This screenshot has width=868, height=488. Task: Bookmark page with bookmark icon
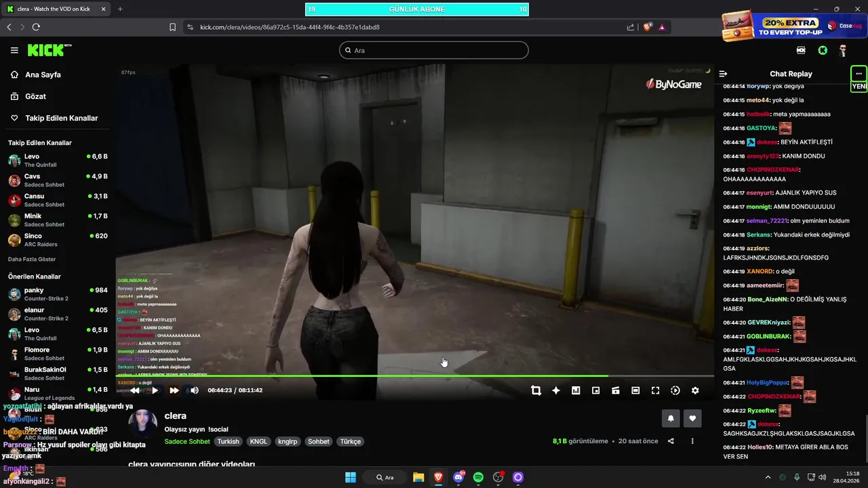click(172, 27)
